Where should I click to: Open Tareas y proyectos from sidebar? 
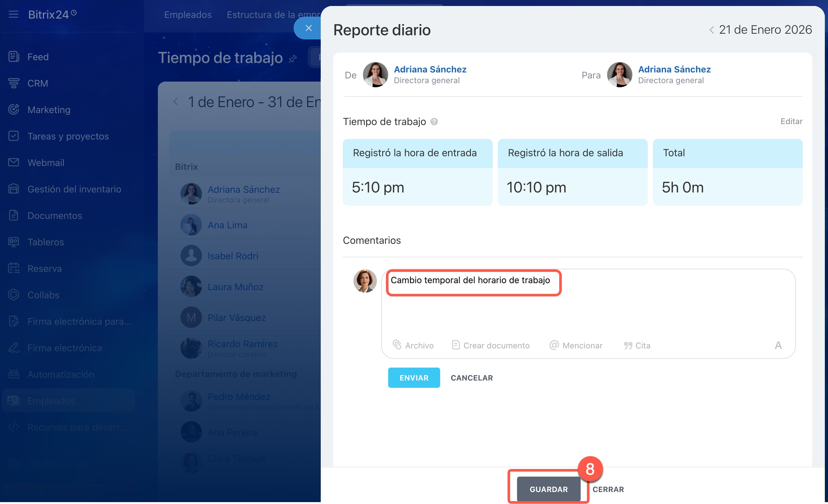[x=68, y=136]
